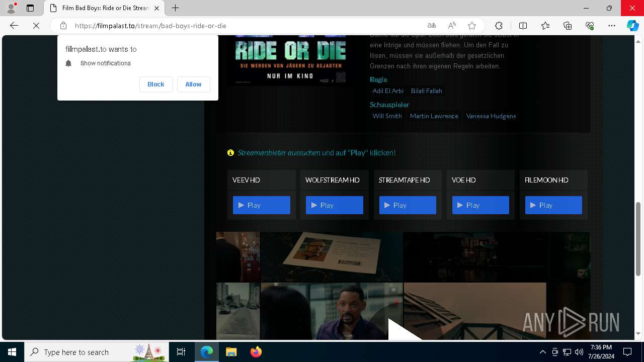Click the Streamanbieter aussuchen text

point(279,153)
